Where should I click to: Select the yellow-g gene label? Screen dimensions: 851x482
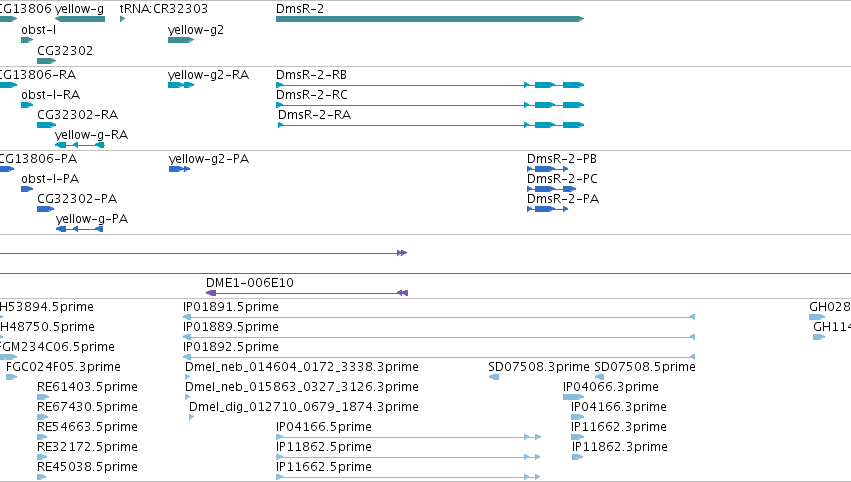pos(79,9)
